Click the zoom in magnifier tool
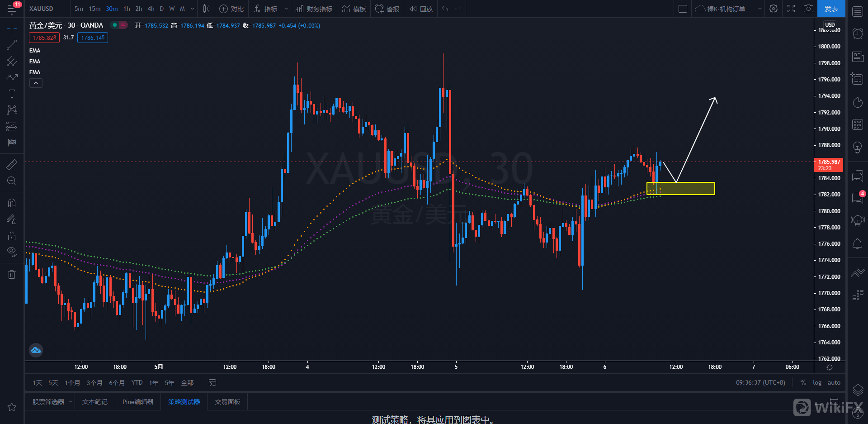868x424 pixels. point(12,181)
